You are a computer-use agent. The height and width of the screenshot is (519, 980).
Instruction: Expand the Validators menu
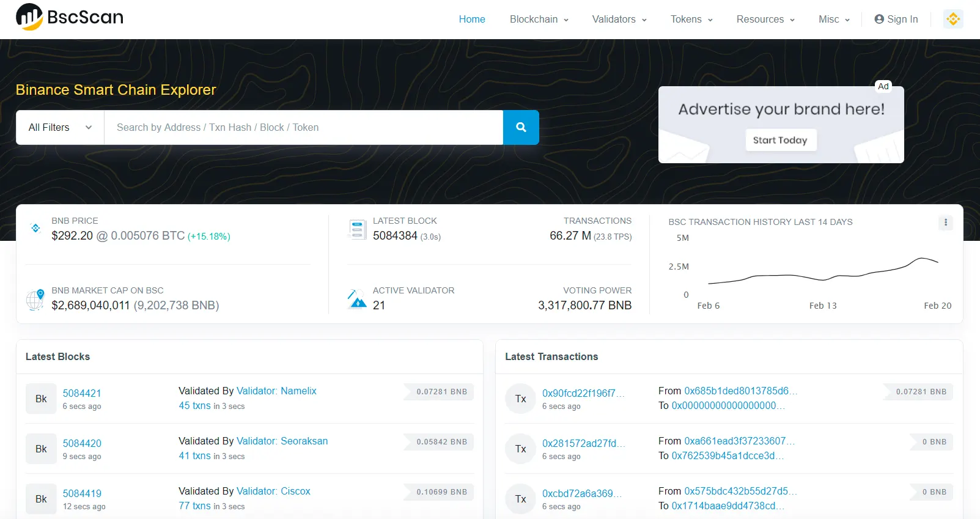tap(619, 20)
